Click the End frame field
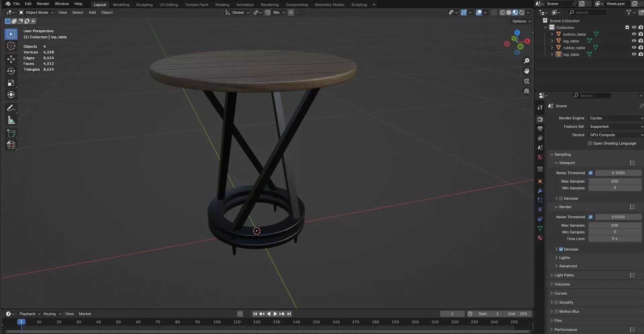 coord(518,314)
